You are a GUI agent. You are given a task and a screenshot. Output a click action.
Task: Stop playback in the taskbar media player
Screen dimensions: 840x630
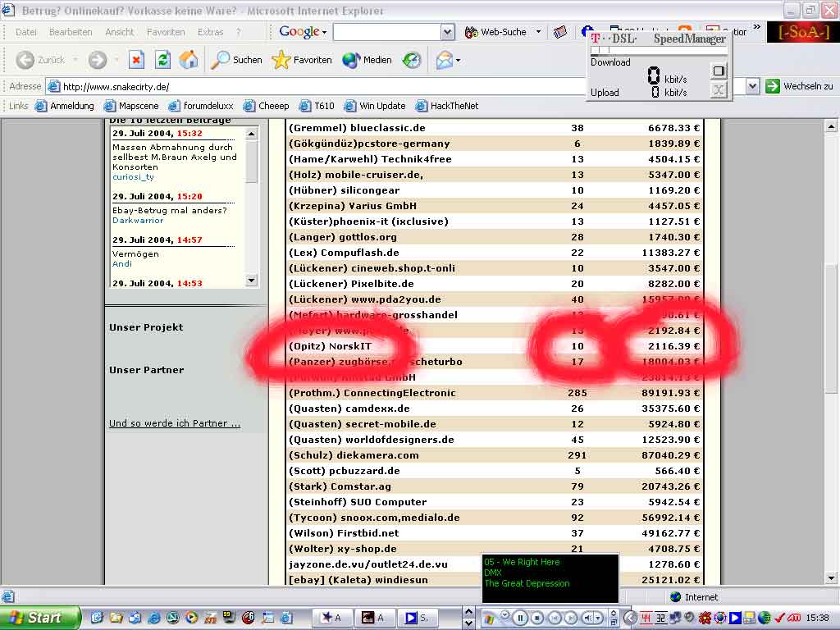pyautogui.click(x=537, y=619)
